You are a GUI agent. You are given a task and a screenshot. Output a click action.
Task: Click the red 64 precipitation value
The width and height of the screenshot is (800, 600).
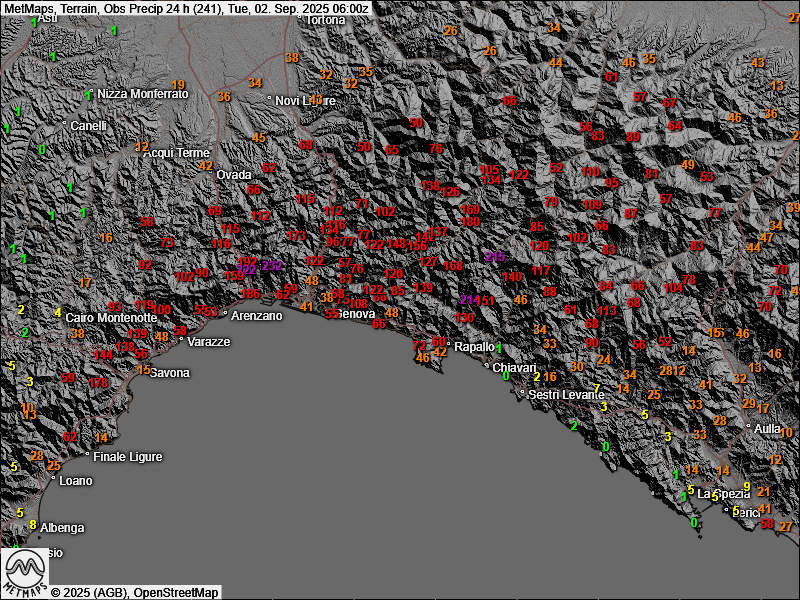(675, 126)
